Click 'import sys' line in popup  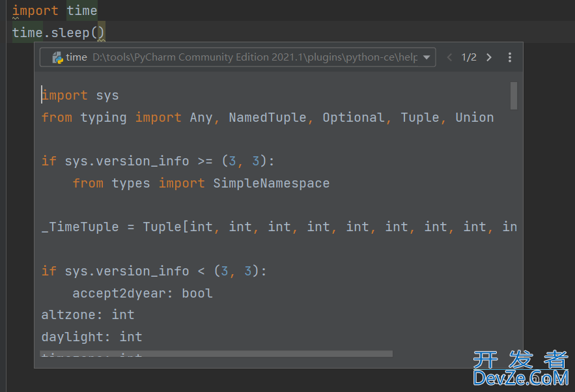(80, 96)
